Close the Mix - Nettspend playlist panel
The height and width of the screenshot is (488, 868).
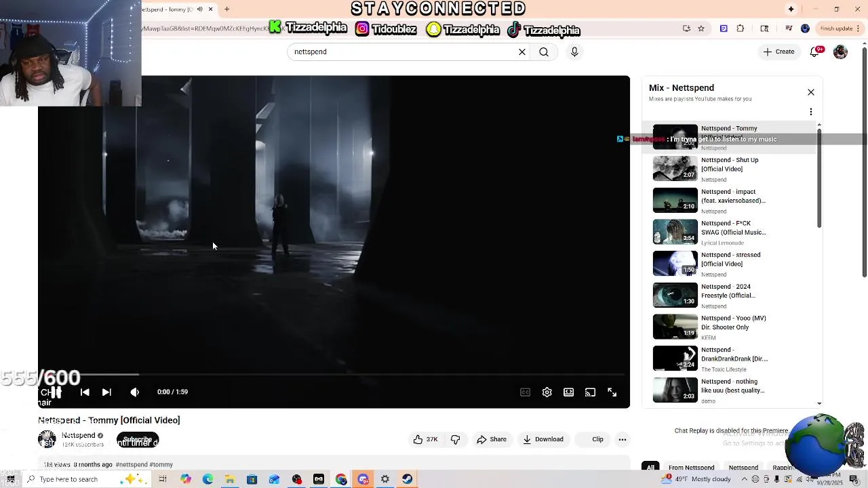click(x=810, y=92)
